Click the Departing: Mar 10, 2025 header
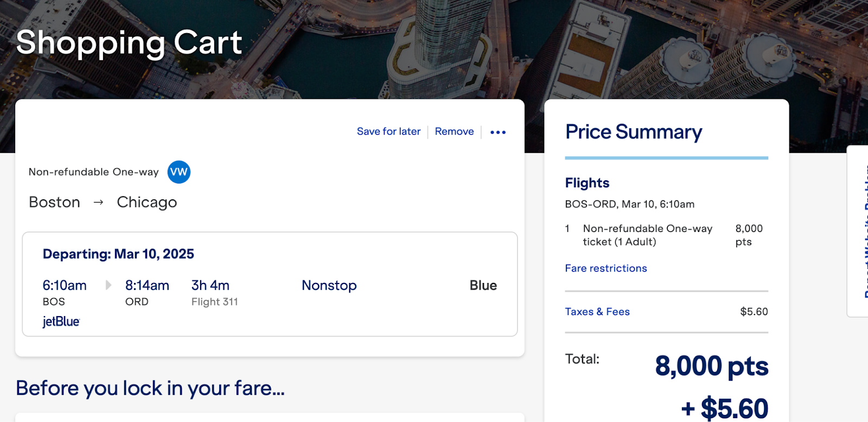This screenshot has width=868, height=422. 118,254
